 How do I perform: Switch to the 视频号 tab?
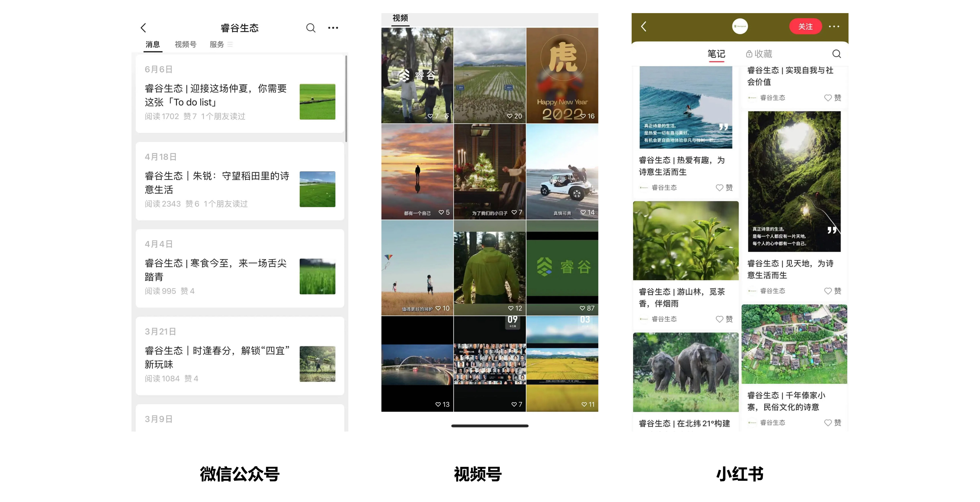click(x=186, y=44)
